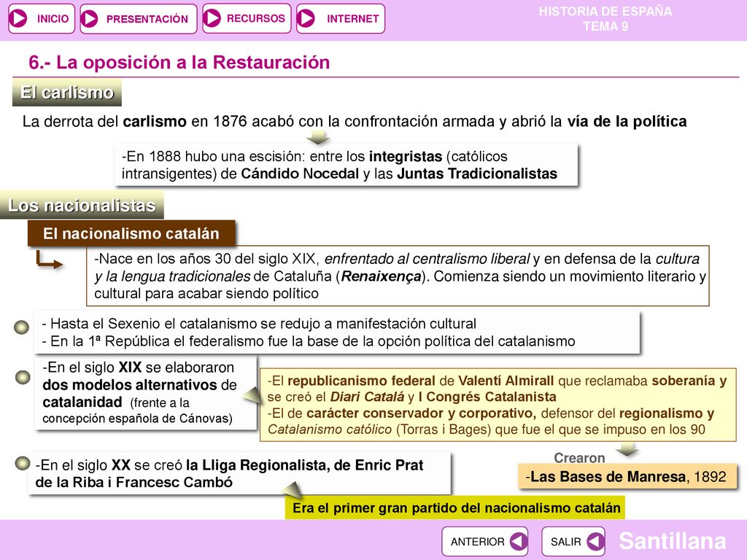This screenshot has width=747, height=560.
Task: Click the 'Crearon' label
Action: point(579,458)
